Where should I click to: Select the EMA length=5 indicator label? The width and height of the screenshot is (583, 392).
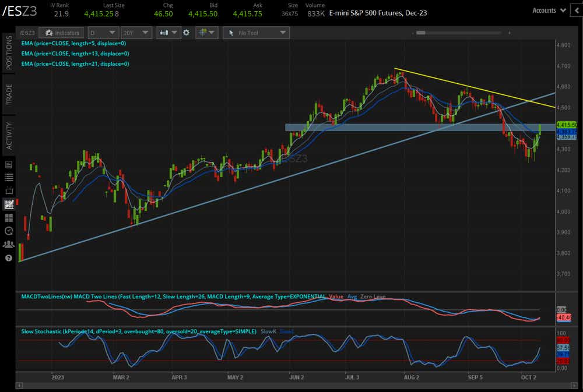tap(73, 44)
